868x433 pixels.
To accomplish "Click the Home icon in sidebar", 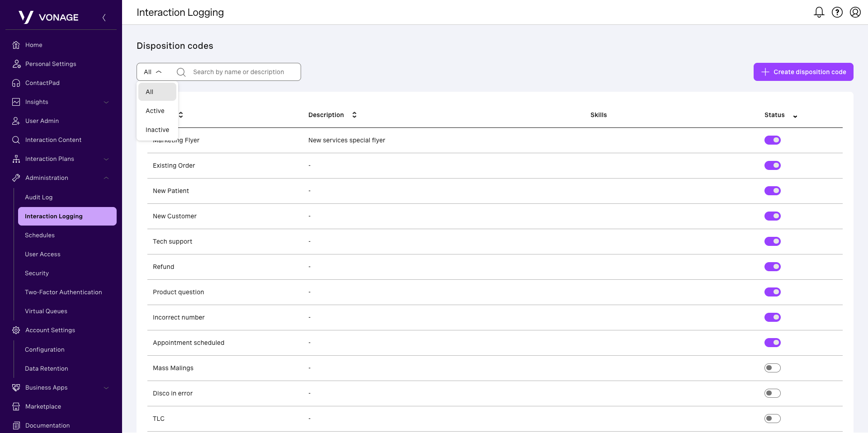I will click(16, 45).
